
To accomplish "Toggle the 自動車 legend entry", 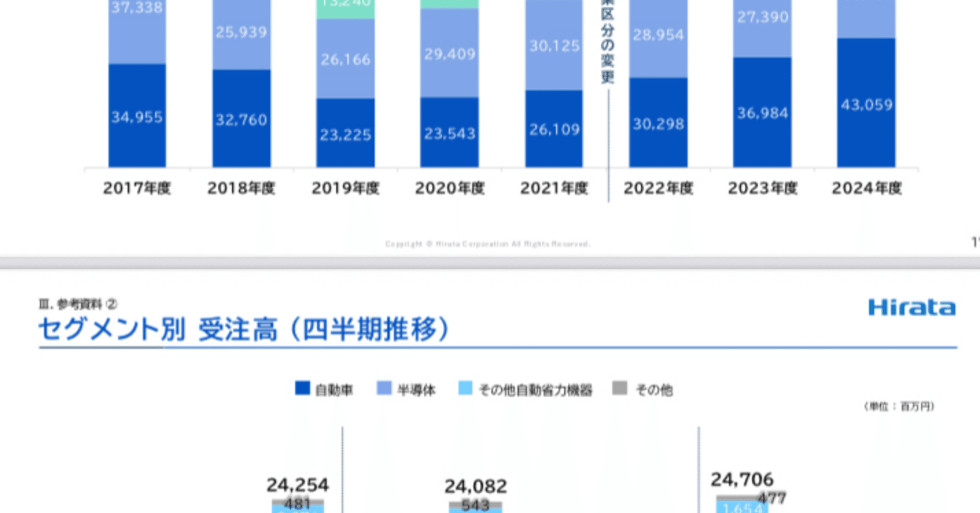I will 322,389.
